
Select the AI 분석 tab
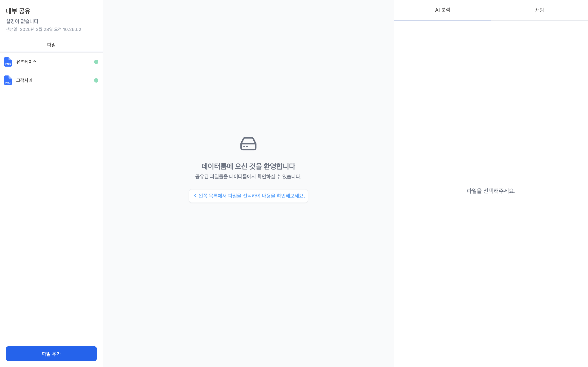443,10
